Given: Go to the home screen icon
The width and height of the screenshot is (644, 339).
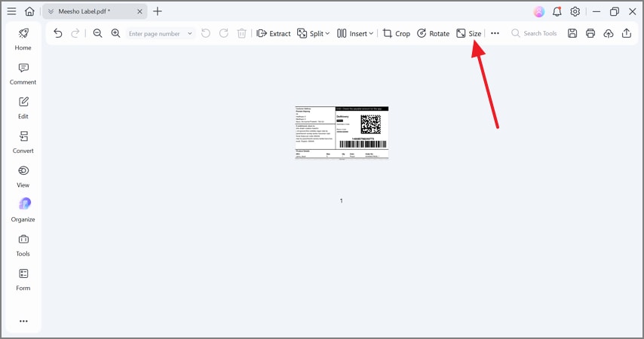Looking at the screenshot, I should [x=29, y=11].
